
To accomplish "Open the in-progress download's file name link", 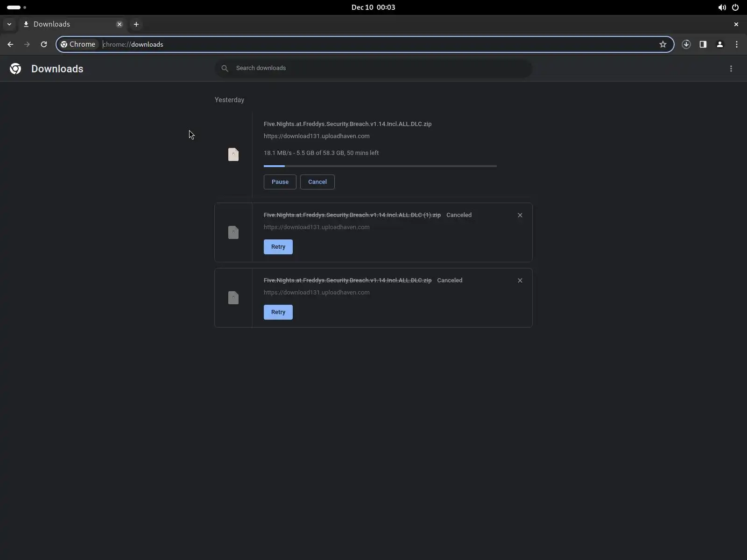I will coord(348,124).
